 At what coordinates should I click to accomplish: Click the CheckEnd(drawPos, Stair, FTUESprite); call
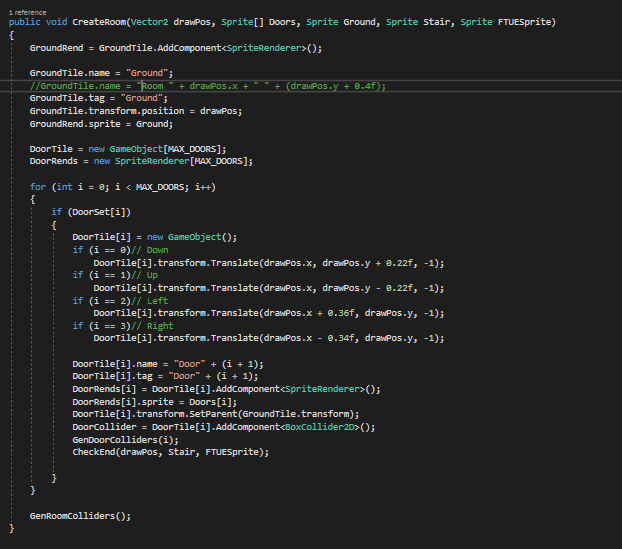pos(170,452)
